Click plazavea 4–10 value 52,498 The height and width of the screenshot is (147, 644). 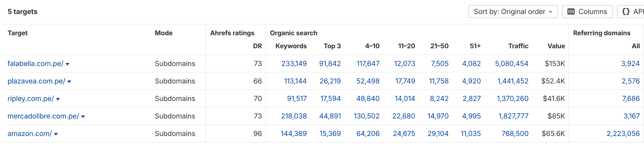coord(368,81)
